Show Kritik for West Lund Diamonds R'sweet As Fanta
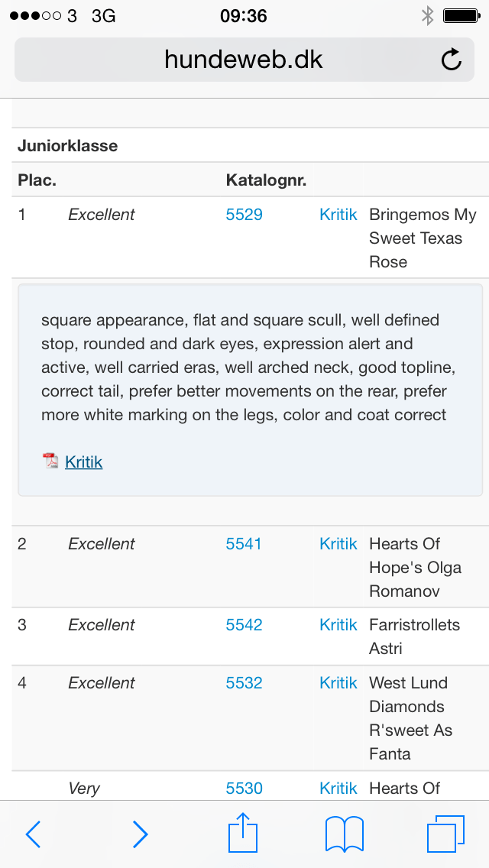This screenshot has width=489, height=868. pyautogui.click(x=338, y=683)
